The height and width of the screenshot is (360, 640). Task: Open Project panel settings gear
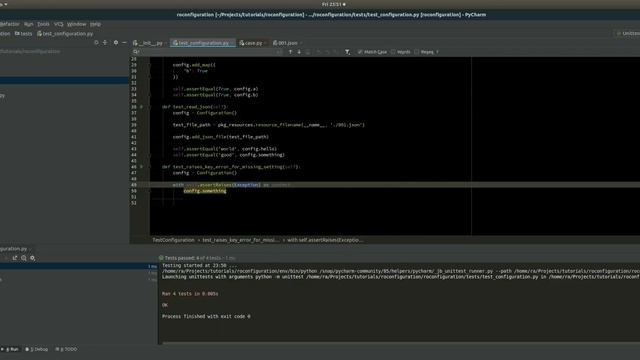tap(116, 42)
